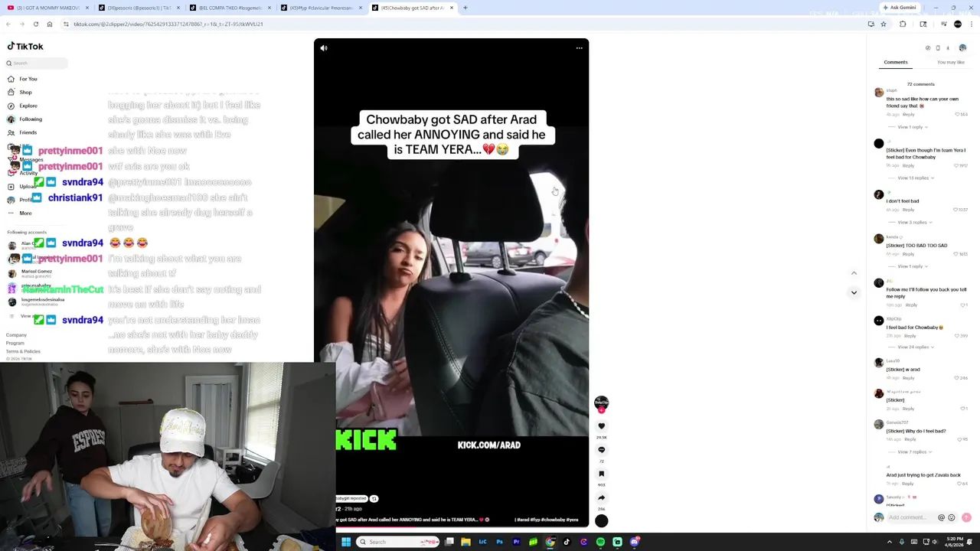
Task: Switch to You may like tab
Action: (950, 62)
